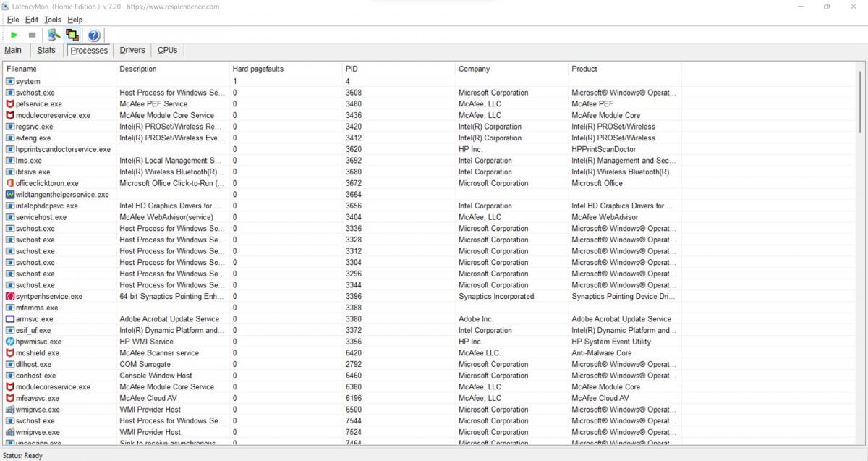Select the PID cell reading 6420
Screen dimensions: 868x461
(x=354, y=353)
